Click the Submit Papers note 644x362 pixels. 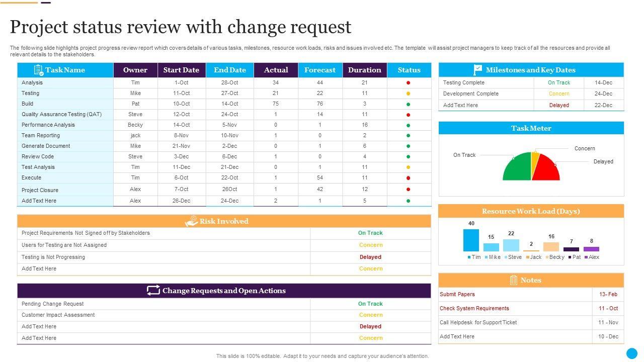pos(457,294)
